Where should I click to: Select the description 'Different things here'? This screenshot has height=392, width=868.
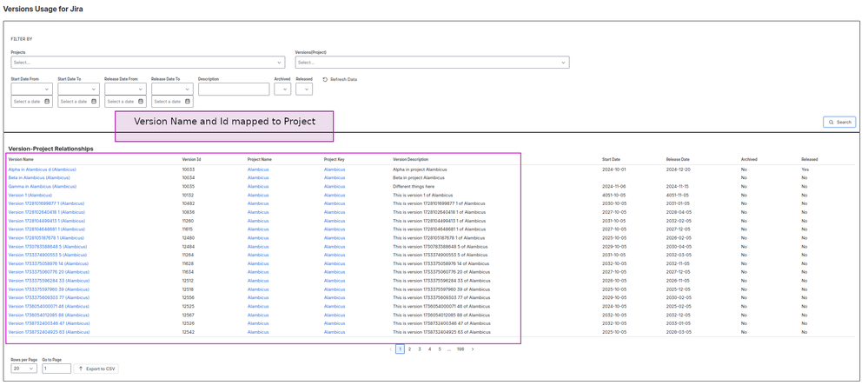pos(414,187)
